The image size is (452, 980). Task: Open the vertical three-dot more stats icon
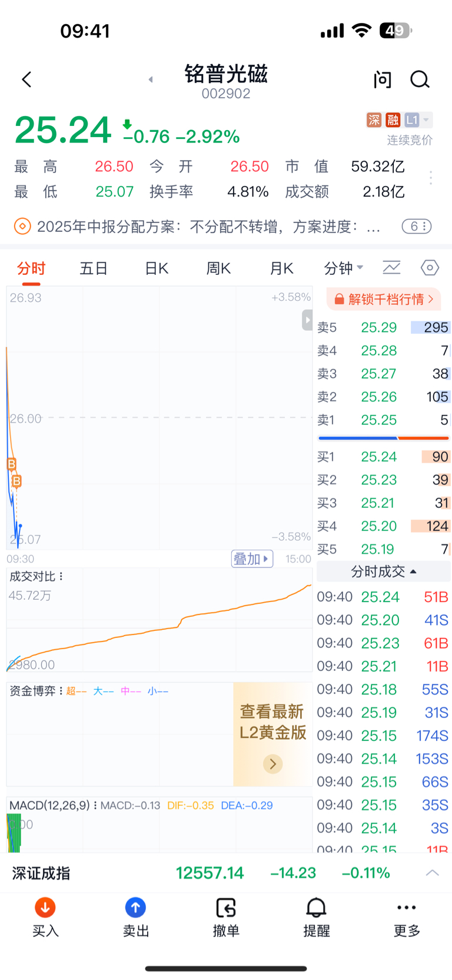click(431, 178)
